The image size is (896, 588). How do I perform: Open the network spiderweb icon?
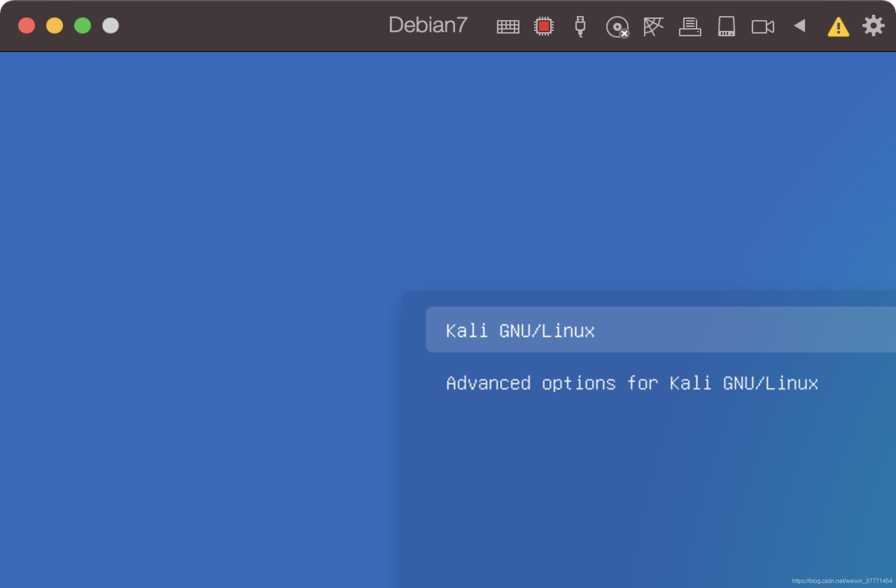(x=653, y=26)
